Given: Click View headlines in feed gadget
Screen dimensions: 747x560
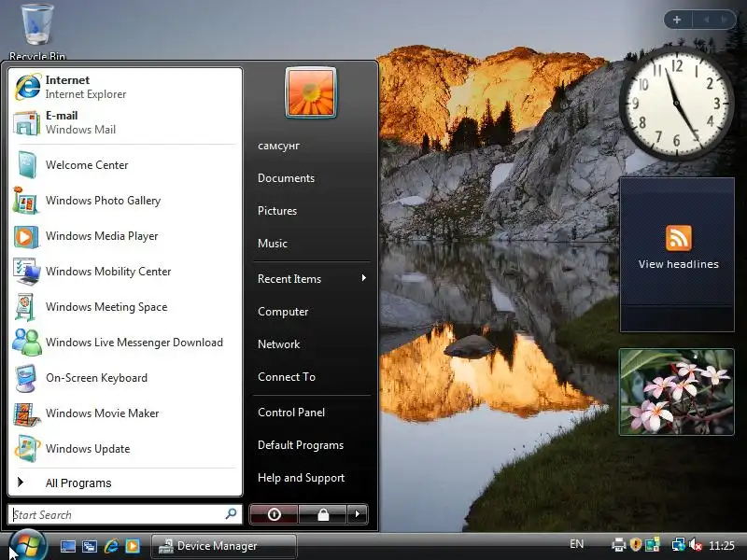Looking at the screenshot, I should click(x=679, y=264).
